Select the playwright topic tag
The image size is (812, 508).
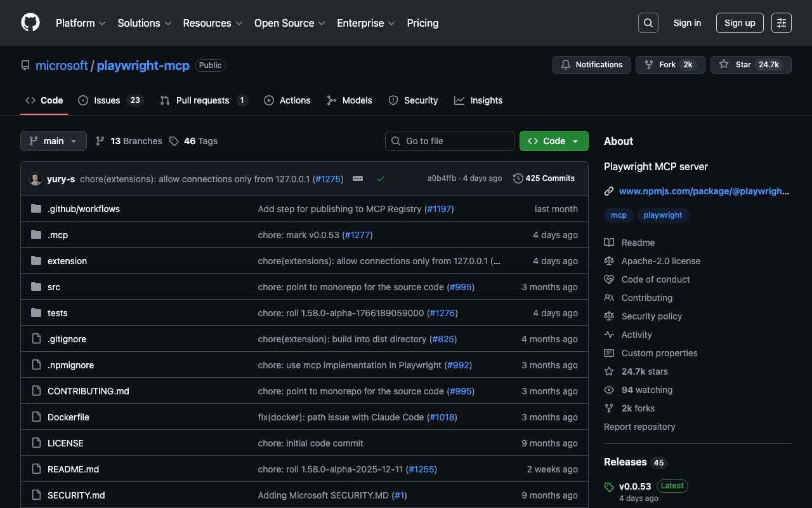coord(662,215)
